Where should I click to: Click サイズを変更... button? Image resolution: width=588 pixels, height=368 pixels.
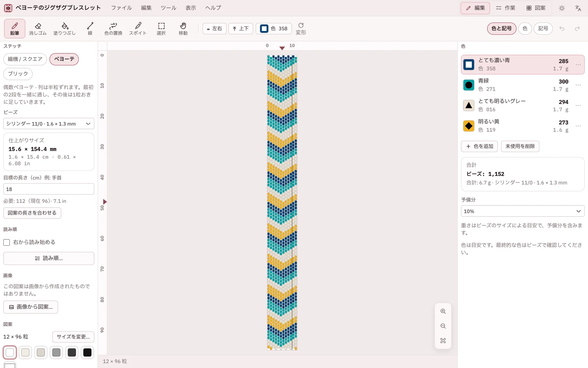click(73, 337)
